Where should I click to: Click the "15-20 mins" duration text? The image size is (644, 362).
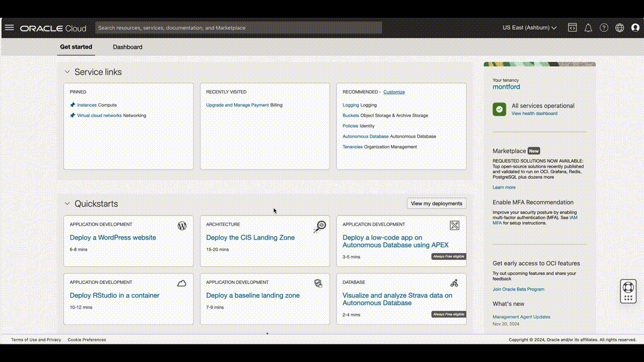pos(217,250)
